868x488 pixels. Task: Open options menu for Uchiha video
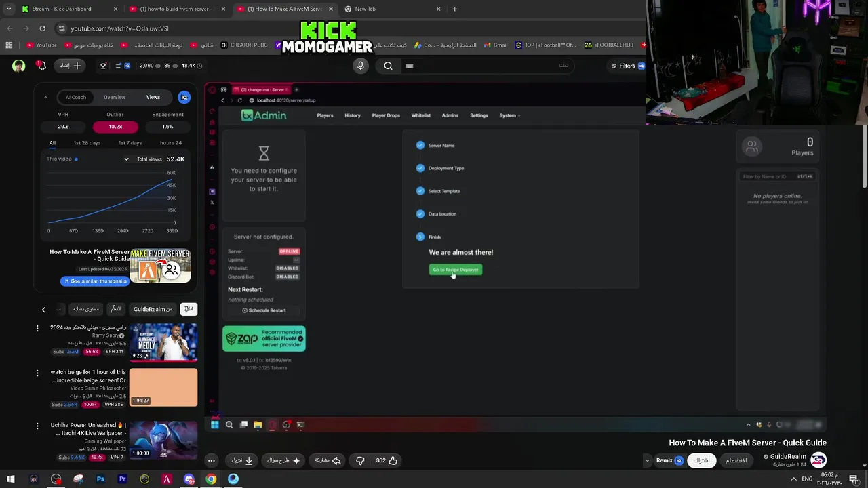tap(37, 426)
